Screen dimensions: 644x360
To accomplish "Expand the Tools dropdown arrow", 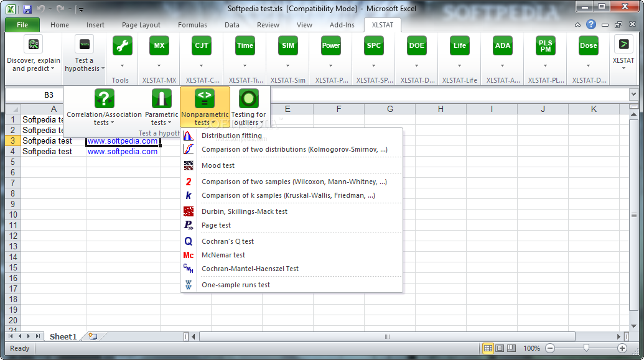I will pyautogui.click(x=123, y=66).
